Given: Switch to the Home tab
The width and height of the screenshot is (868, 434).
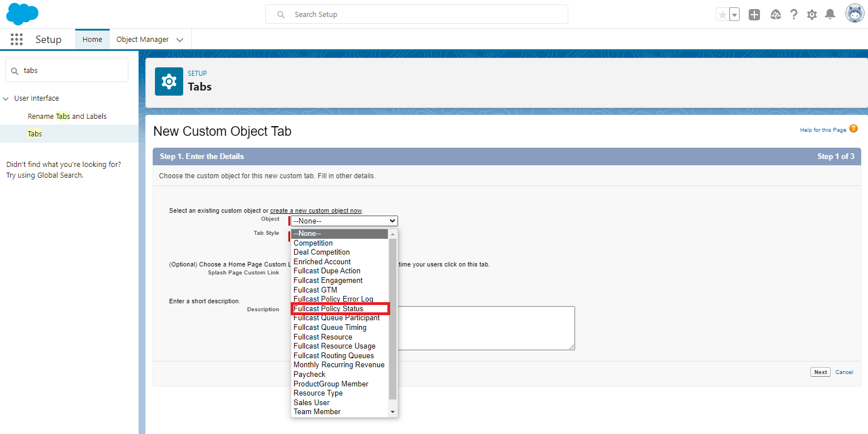Looking at the screenshot, I should coord(92,40).
